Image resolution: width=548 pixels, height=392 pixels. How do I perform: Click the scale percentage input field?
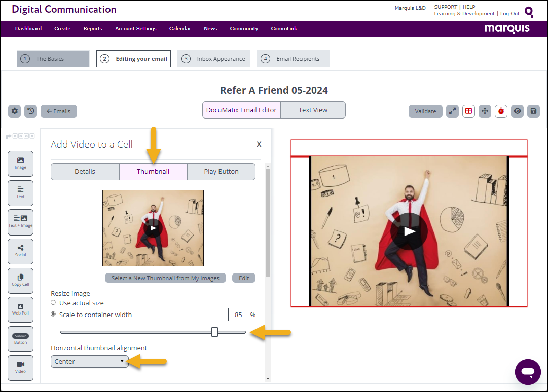pyautogui.click(x=238, y=315)
